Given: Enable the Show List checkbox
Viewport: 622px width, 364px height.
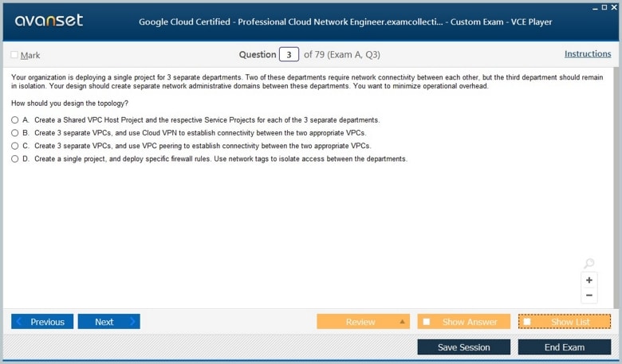Looking at the screenshot, I should tap(527, 322).
